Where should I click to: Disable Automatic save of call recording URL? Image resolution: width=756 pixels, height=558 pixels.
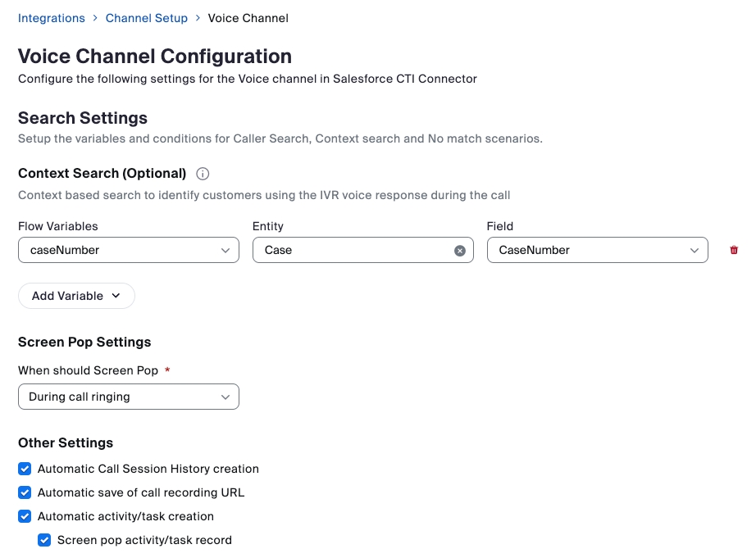pos(25,492)
